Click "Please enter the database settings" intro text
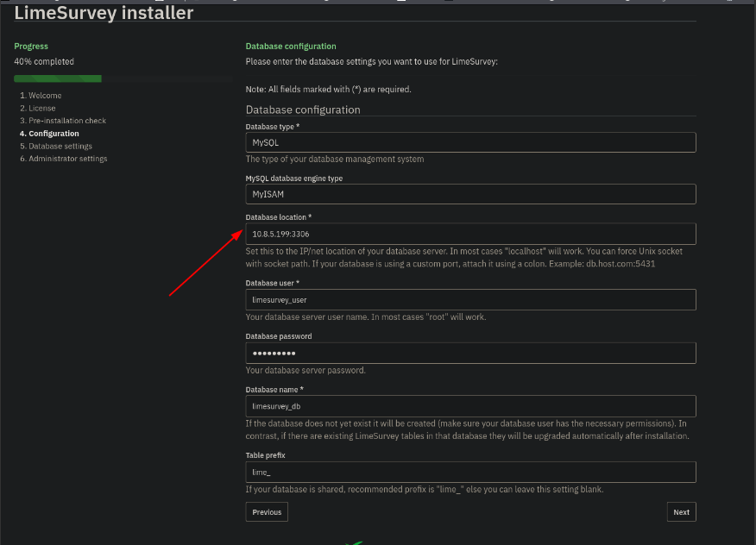The image size is (756, 545). point(372,62)
